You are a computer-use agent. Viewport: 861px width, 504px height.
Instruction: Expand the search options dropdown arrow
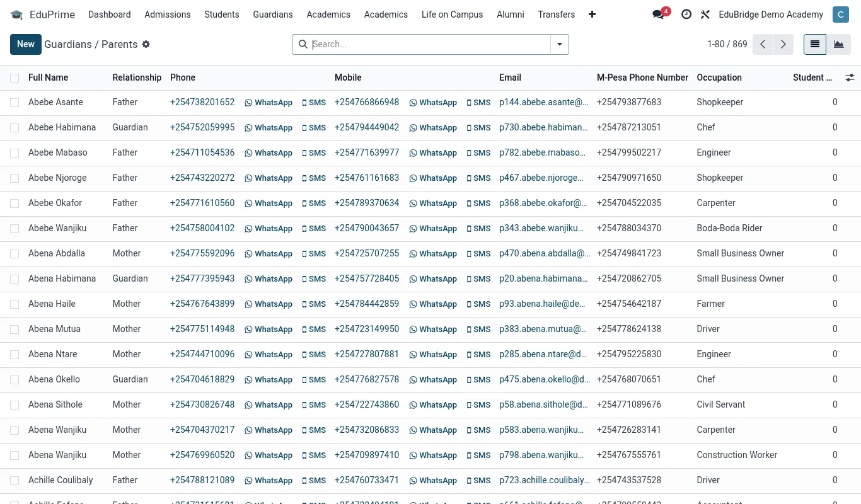560,44
